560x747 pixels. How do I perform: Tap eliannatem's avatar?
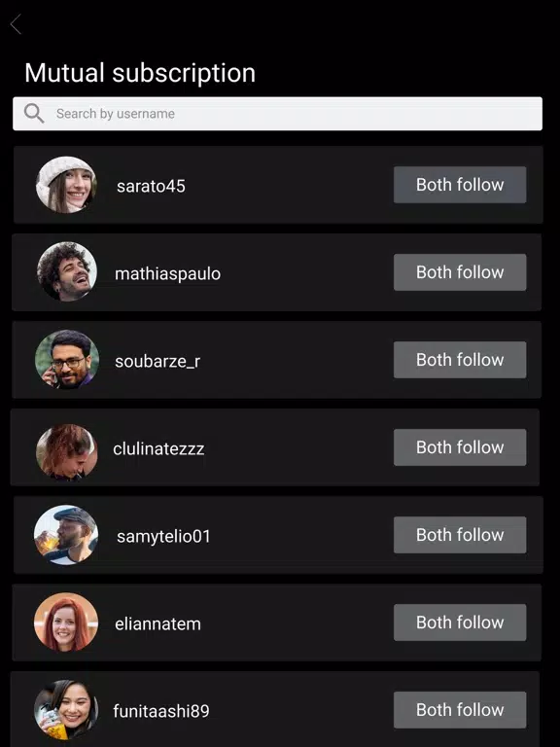66,622
